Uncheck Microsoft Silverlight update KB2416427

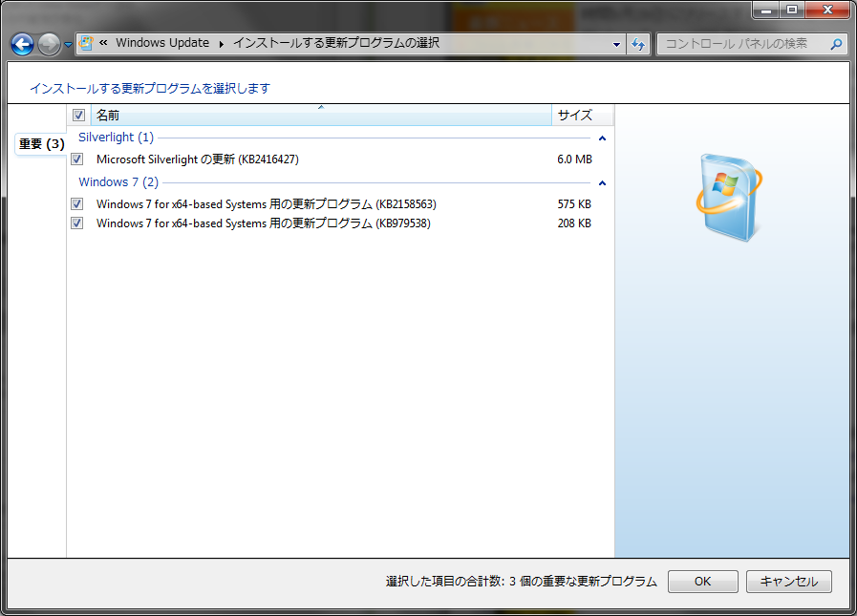coord(77,159)
